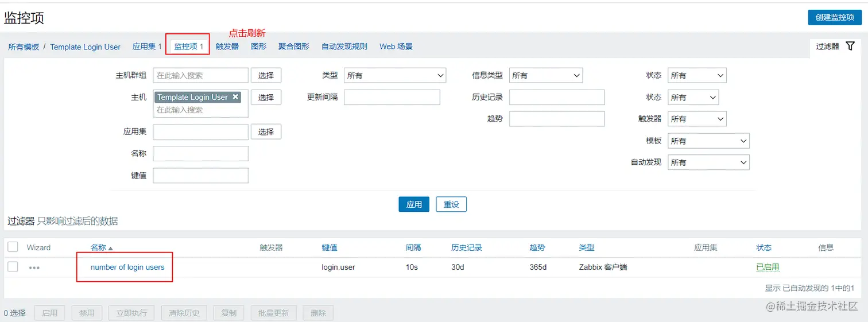The height and width of the screenshot is (322, 868).
Task: Open the second 状态 dropdown
Action: [x=693, y=97]
